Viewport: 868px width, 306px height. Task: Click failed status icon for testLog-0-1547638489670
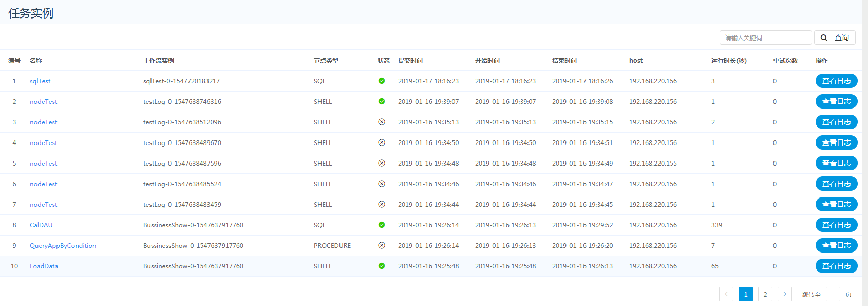pos(382,142)
